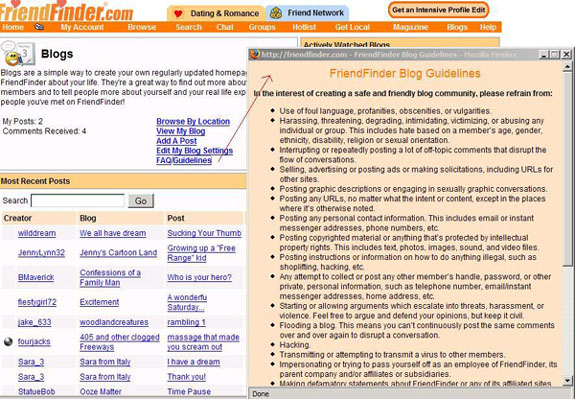Click popup scrollbar up arrow

(568, 66)
